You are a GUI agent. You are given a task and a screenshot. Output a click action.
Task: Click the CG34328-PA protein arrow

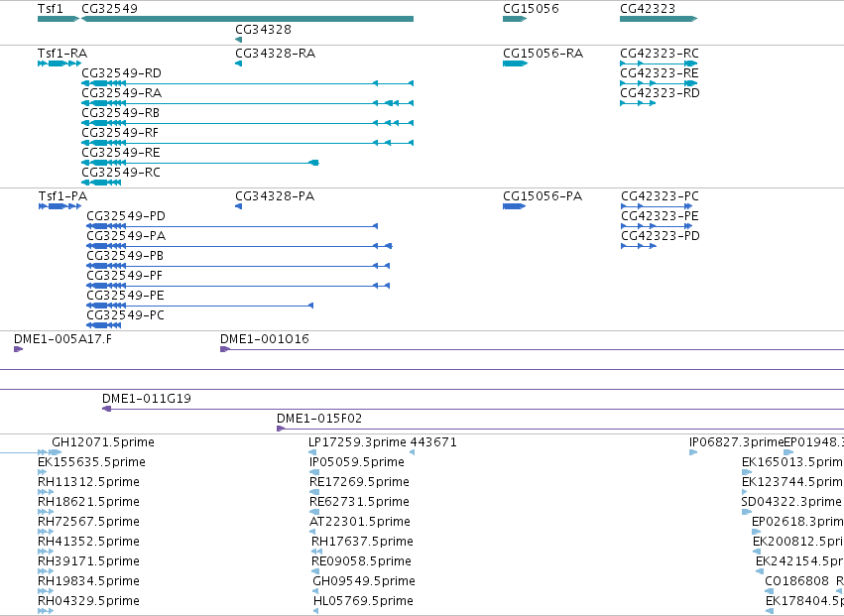point(238,206)
